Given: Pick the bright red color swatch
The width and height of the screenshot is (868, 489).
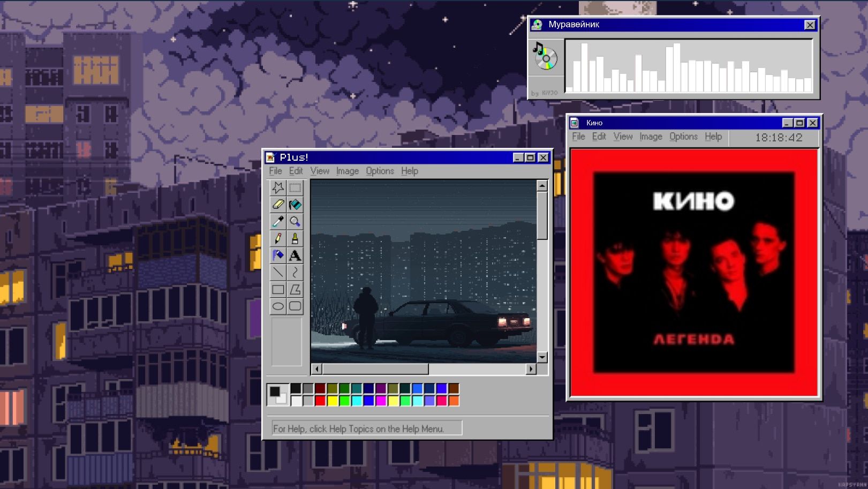Looking at the screenshot, I should click(x=320, y=400).
